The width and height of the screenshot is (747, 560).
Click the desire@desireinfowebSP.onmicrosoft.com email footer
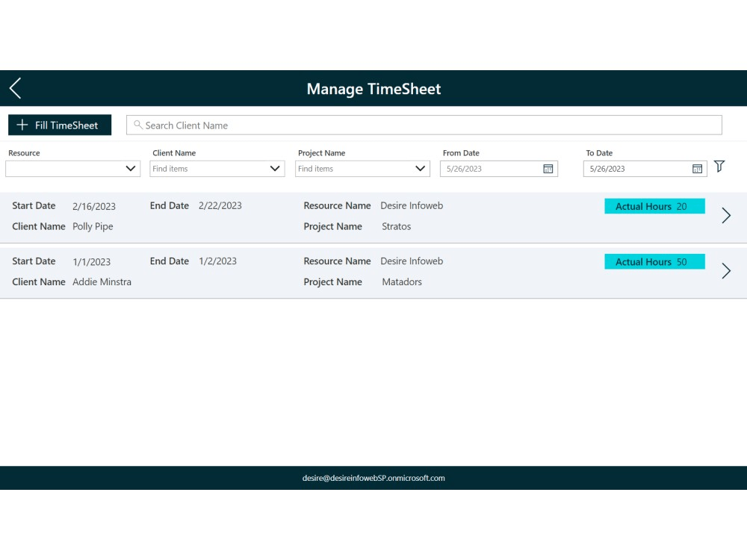click(373, 479)
